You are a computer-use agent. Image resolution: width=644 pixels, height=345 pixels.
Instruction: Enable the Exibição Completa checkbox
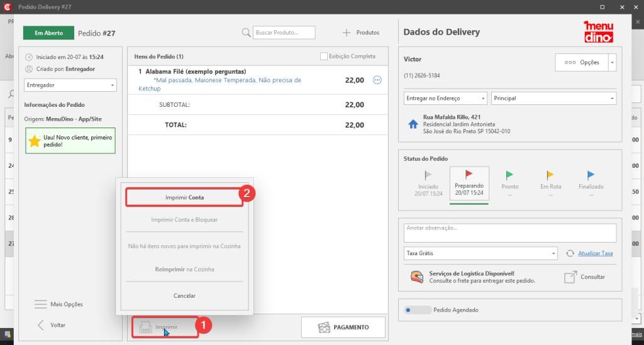pos(324,56)
